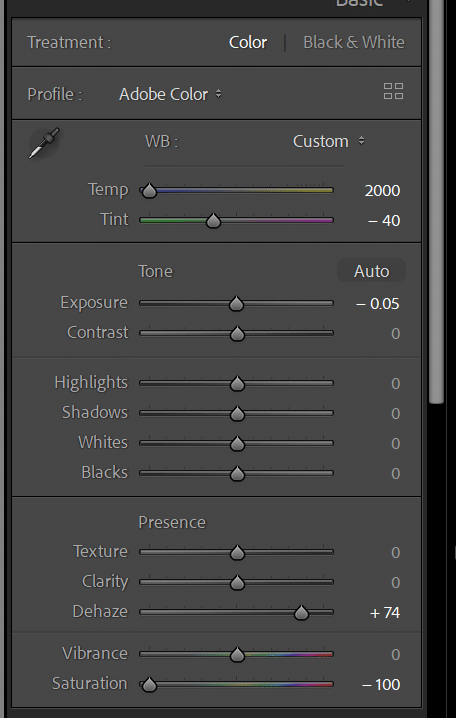Select the Tint value field showing -40

click(384, 221)
